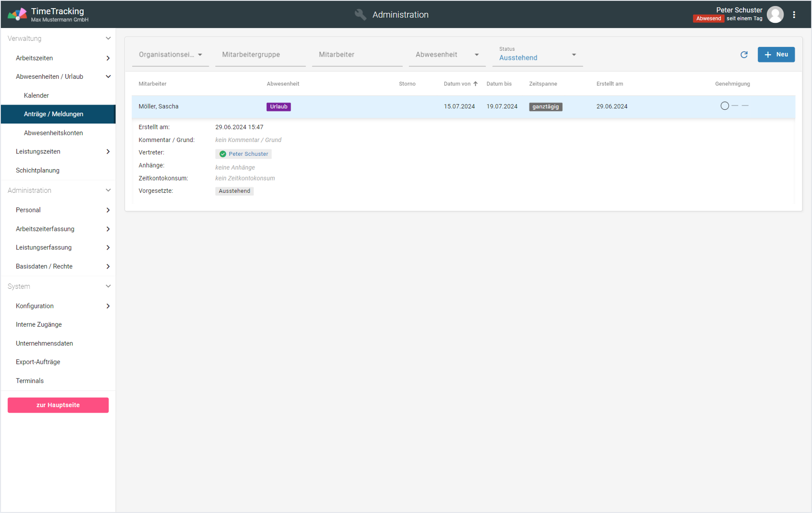This screenshot has width=812, height=513.
Task: Open the three-dot user menu
Action: coord(794,15)
